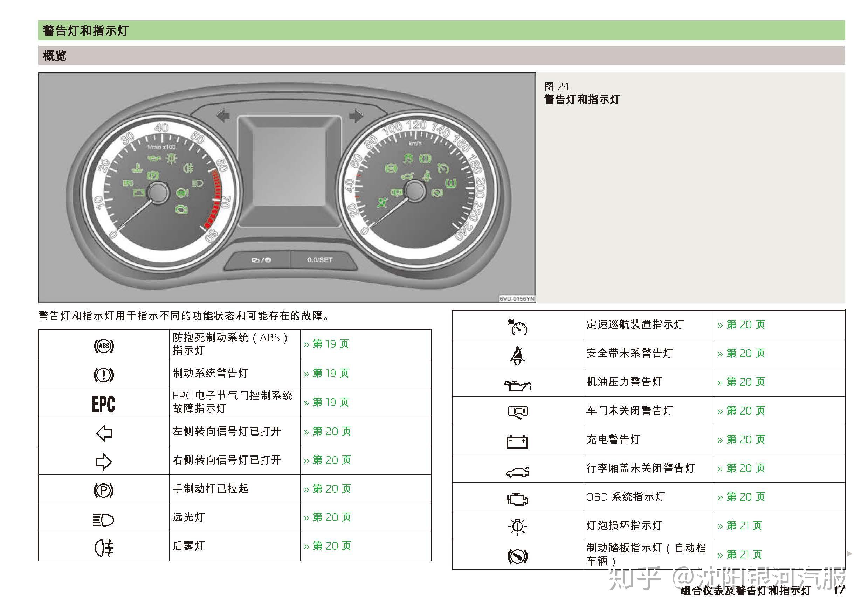Click the text 远光灯
868x613 pixels.
tap(189, 517)
